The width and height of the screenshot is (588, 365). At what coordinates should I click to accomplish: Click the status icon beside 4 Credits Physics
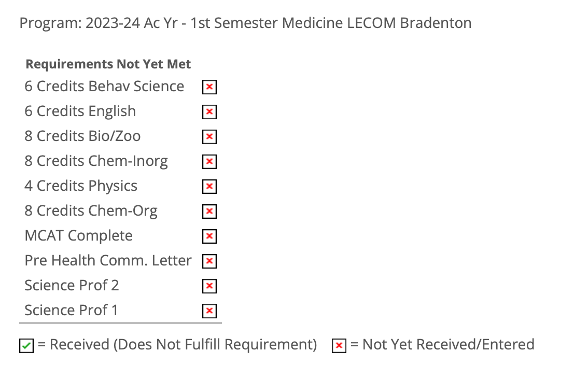(209, 187)
